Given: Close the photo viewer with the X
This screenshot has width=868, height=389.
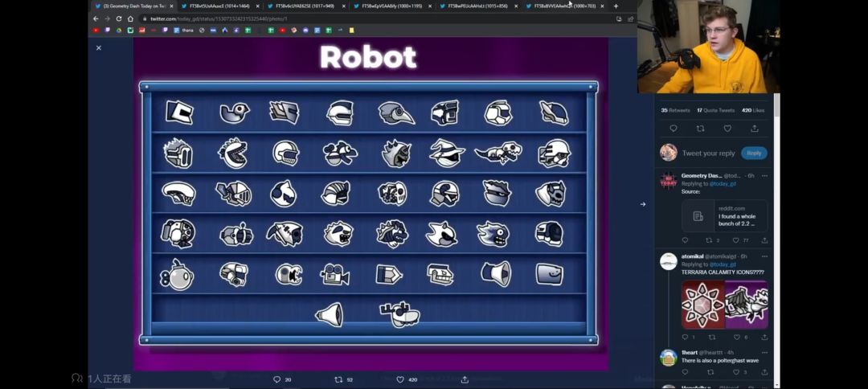Looking at the screenshot, I should click(x=99, y=48).
